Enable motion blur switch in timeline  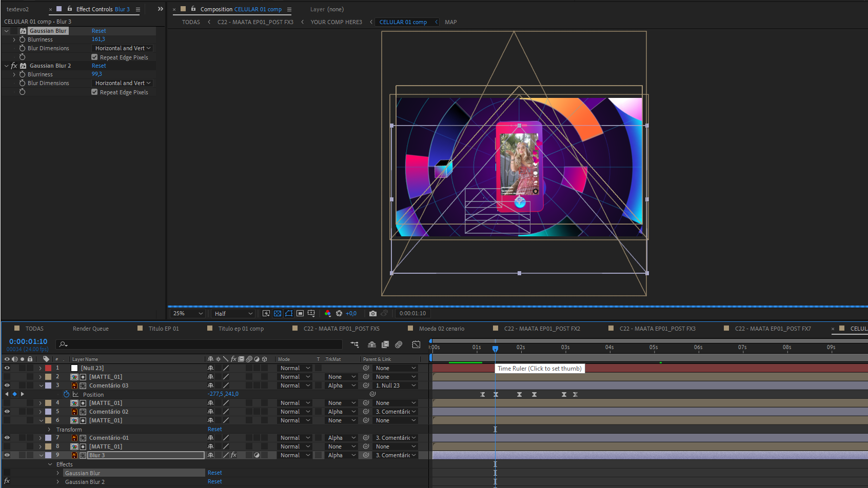click(399, 344)
